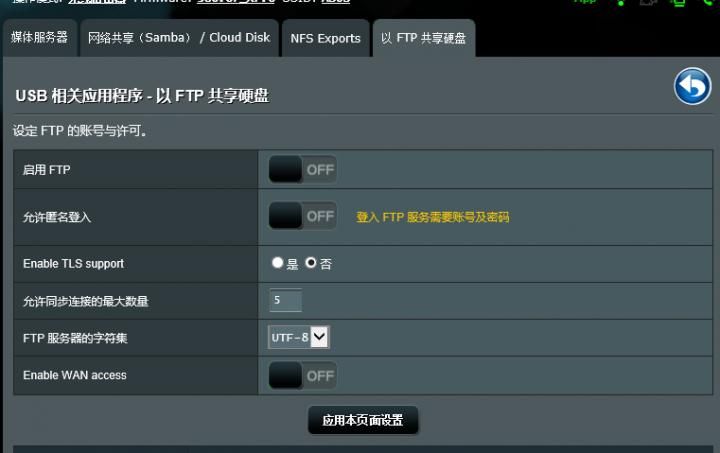This screenshot has height=453, width=720.
Task: Click the SSID name link at top
Action: tap(335, 1)
